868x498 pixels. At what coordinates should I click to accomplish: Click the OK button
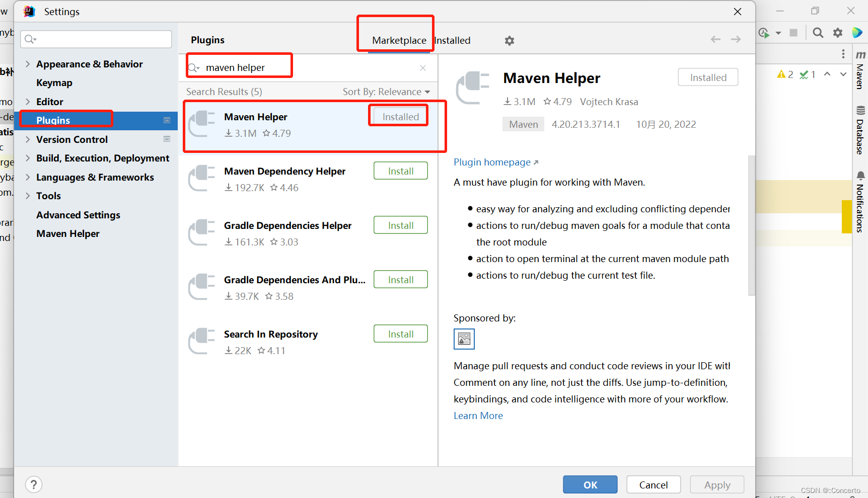(x=590, y=485)
